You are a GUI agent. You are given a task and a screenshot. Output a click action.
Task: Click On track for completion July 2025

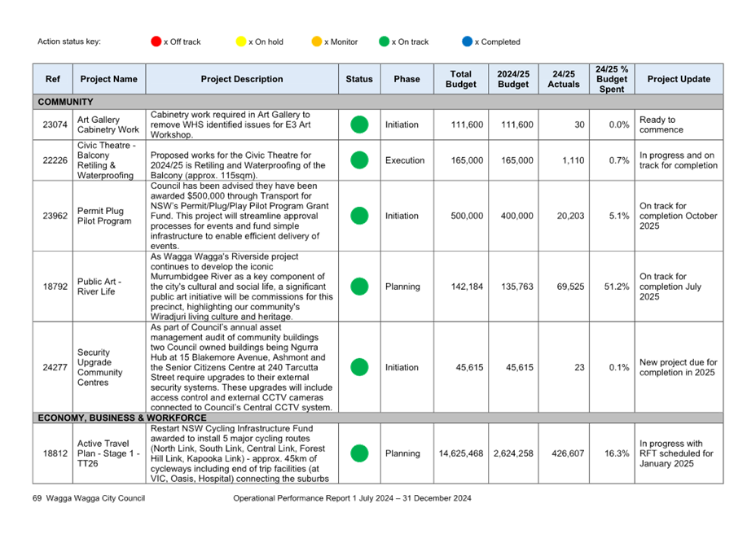pyautogui.click(x=670, y=287)
